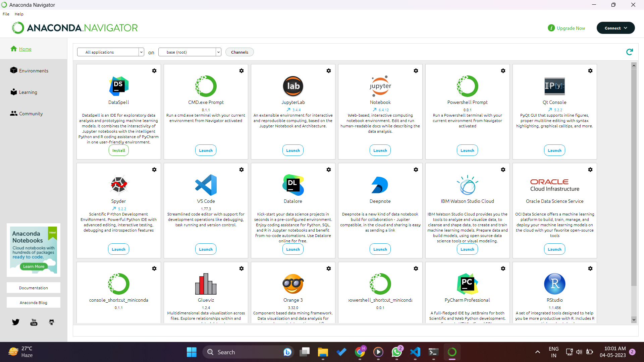This screenshot has height=362, width=644.
Task: Click the DataSpell application logo
Action: click(x=119, y=86)
